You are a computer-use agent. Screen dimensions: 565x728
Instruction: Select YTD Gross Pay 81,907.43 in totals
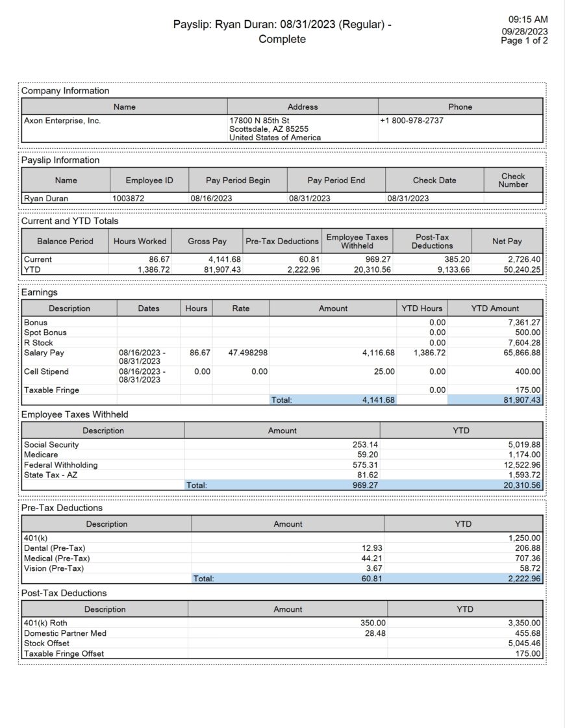222,270
